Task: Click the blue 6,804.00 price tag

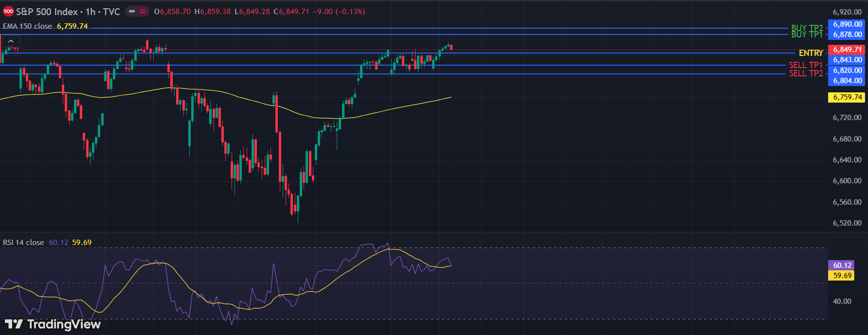Action: click(x=847, y=81)
